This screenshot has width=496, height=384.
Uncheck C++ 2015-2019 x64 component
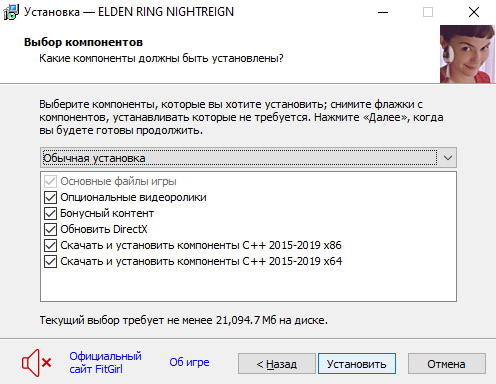[50, 261]
